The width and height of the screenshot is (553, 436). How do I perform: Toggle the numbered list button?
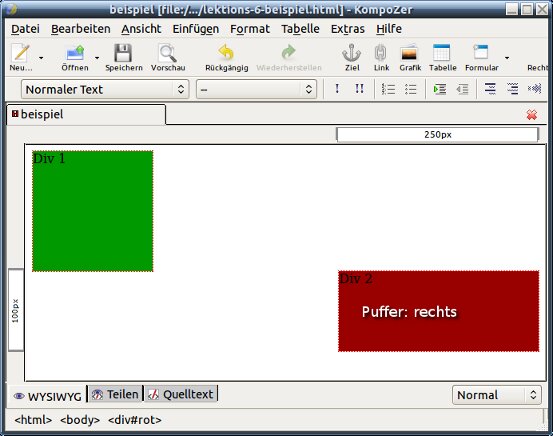(x=388, y=89)
